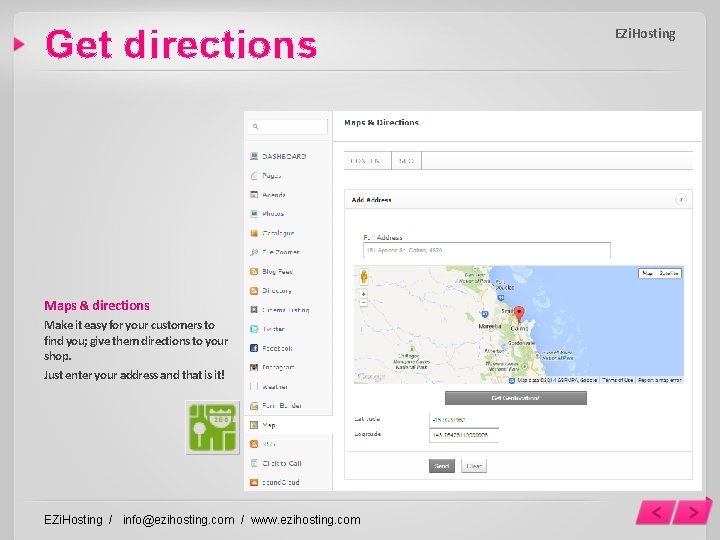720x540 pixels.
Task: Click the Instagram sidebar icon
Action: click(x=254, y=367)
